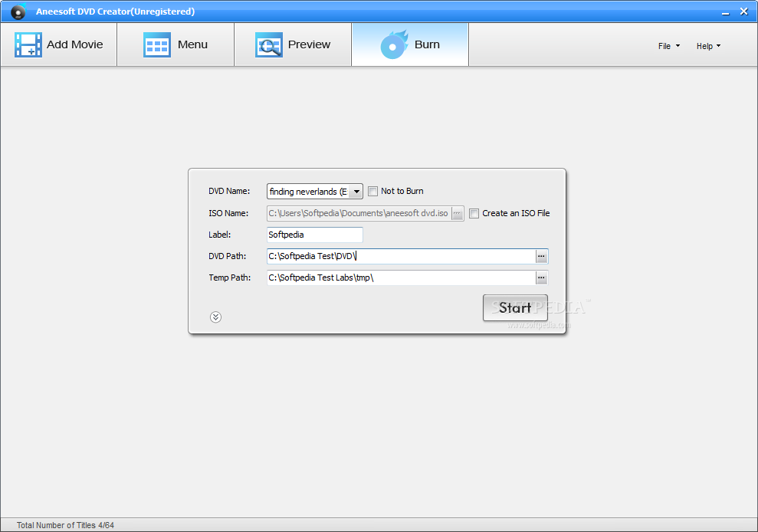Screen dimensions: 758x532
Task: Expand advanced options with double-chevron
Action: click(x=215, y=317)
